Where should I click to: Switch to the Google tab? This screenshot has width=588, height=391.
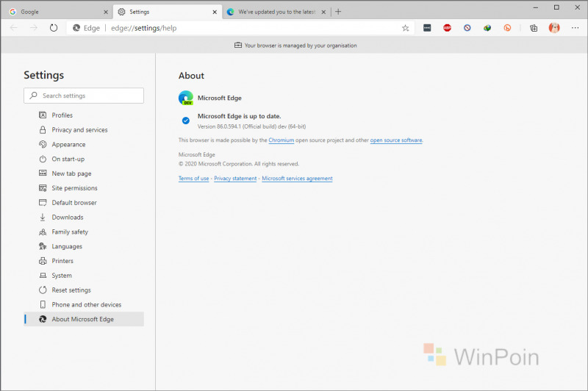tap(58, 12)
